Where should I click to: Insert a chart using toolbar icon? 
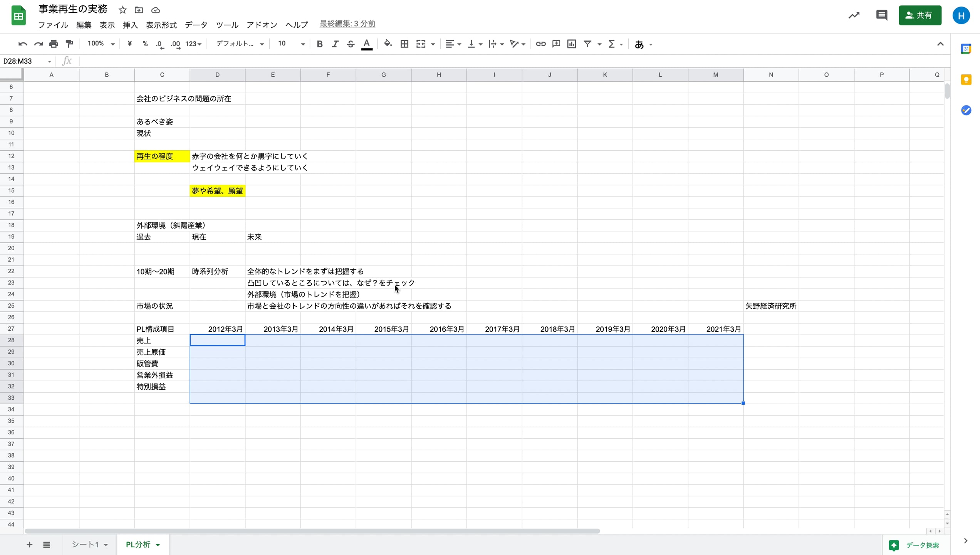[x=572, y=44]
